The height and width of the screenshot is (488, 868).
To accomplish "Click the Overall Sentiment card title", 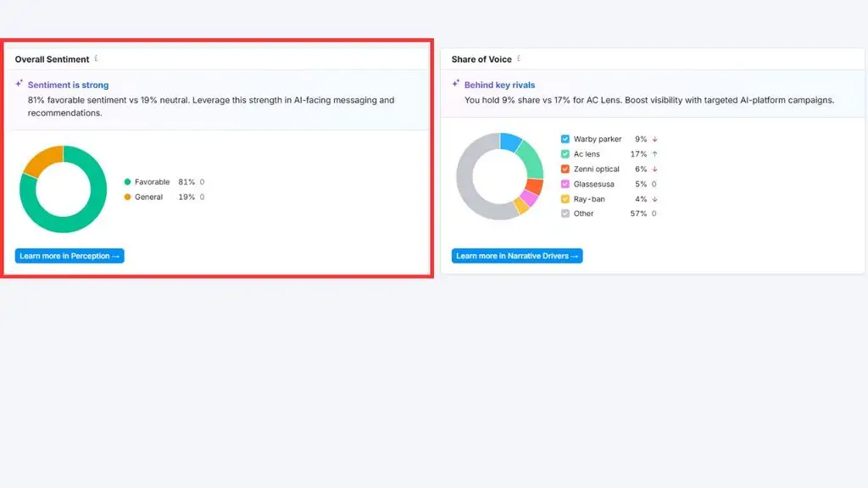I will pos(52,59).
